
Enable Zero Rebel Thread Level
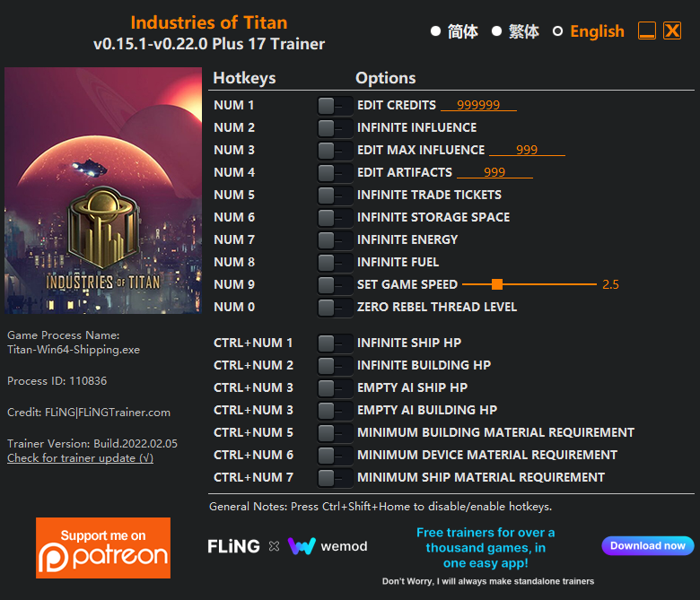pyautogui.click(x=335, y=308)
